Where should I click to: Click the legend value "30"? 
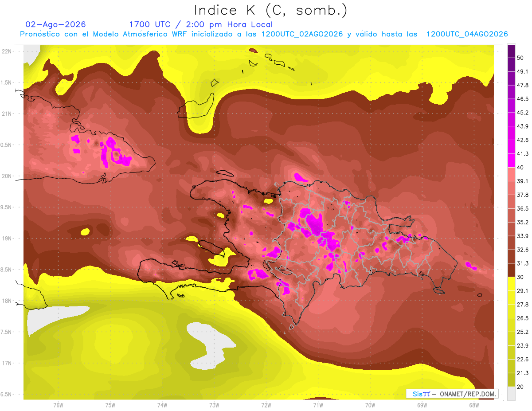pos(520,277)
